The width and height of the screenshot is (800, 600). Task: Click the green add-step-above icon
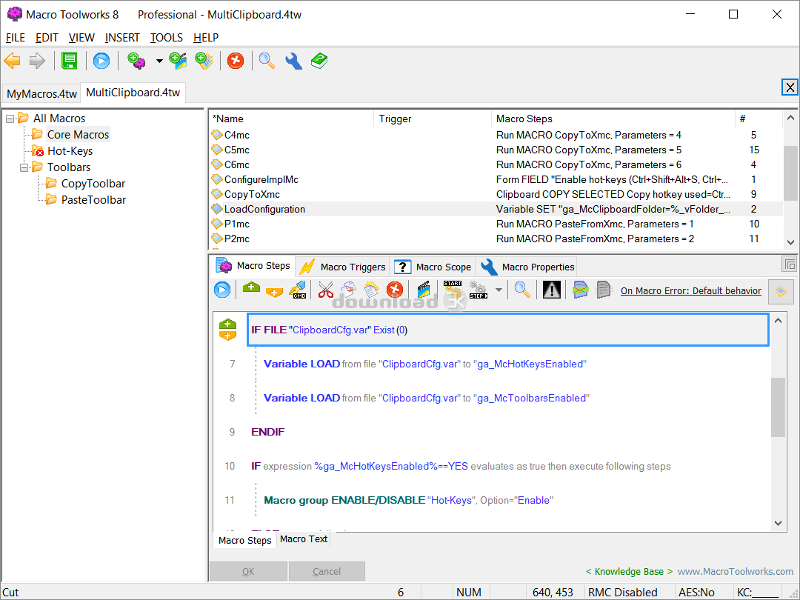(x=251, y=288)
